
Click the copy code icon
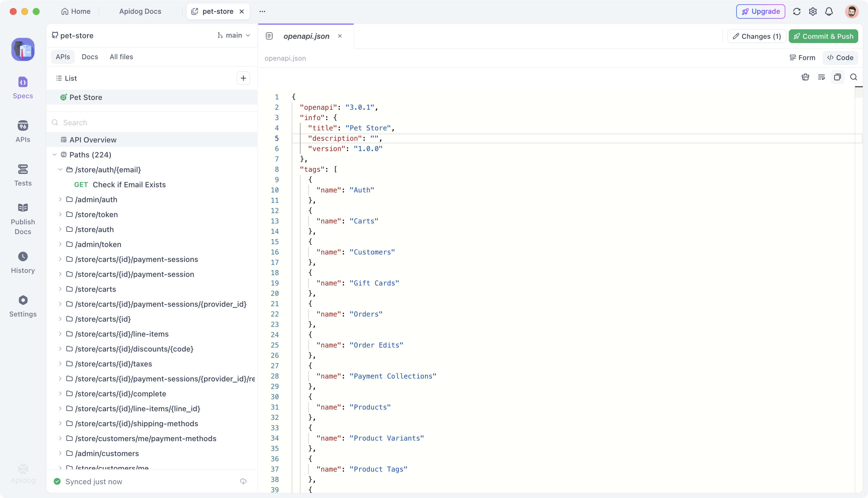pos(837,77)
